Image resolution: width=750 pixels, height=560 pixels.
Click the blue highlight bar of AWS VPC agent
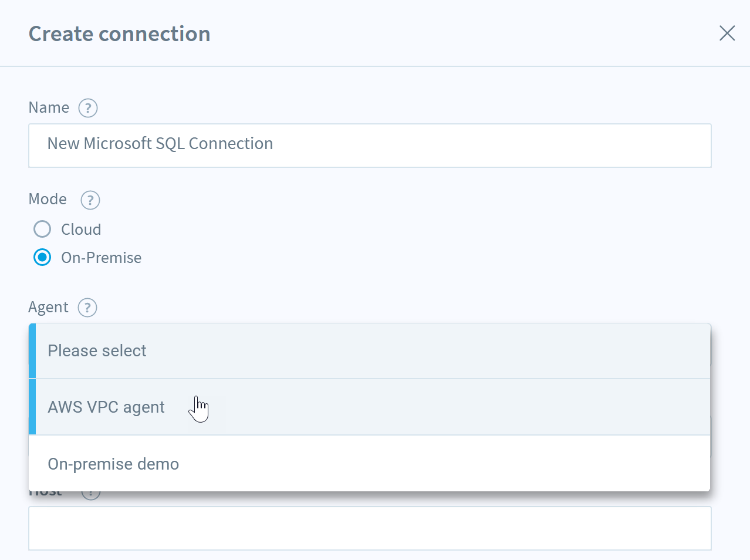point(32,407)
